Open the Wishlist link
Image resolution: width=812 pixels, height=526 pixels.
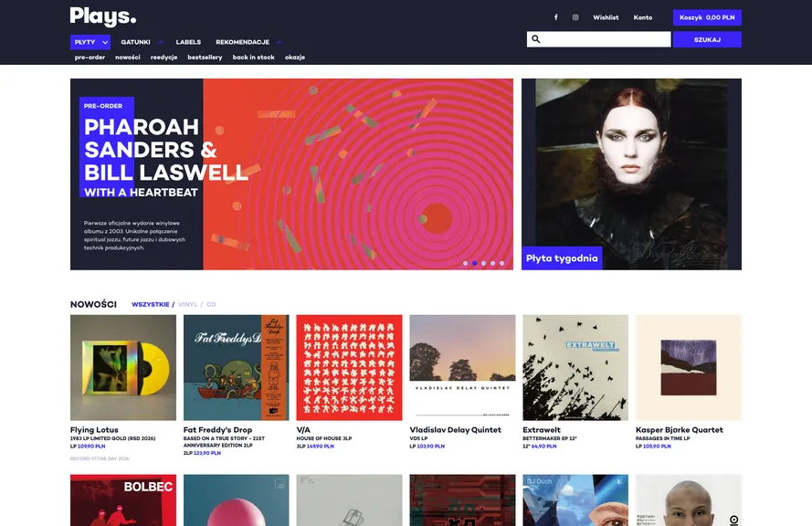(606, 17)
